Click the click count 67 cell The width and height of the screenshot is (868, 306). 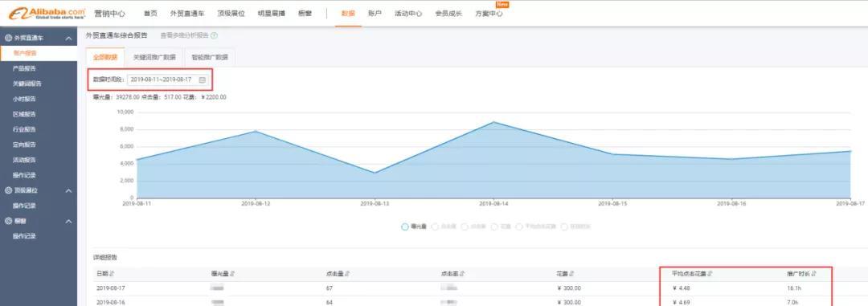coord(330,288)
